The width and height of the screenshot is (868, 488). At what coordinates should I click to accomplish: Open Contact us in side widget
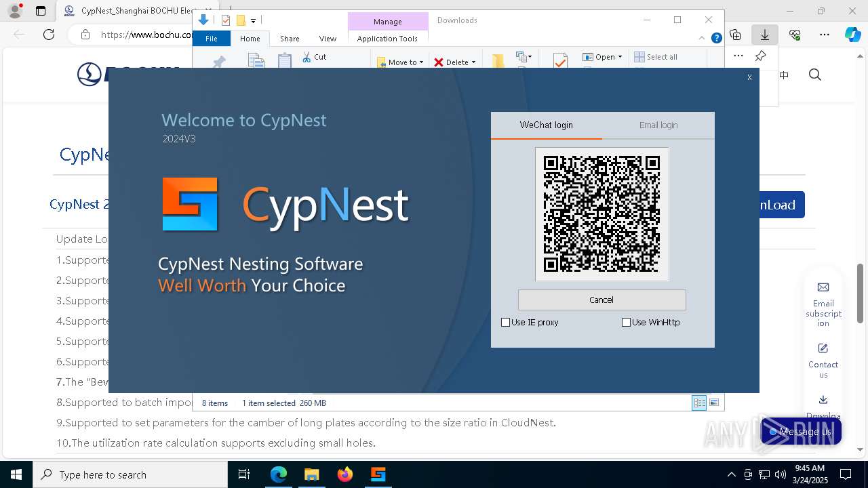point(823,361)
